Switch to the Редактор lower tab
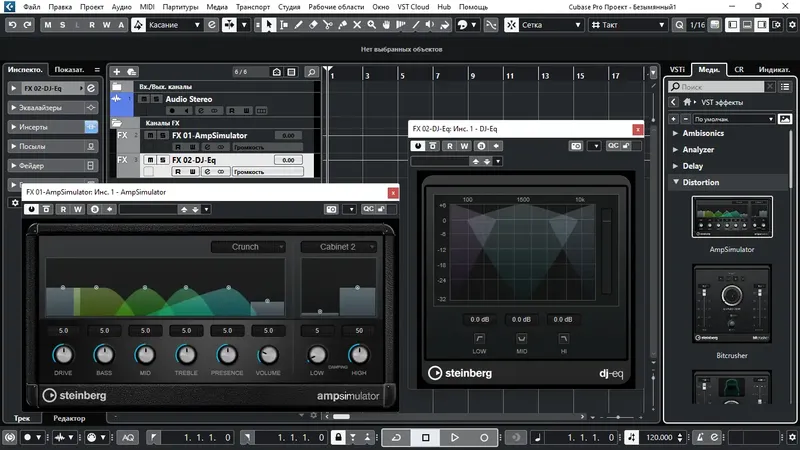The image size is (800, 450). coord(69,418)
